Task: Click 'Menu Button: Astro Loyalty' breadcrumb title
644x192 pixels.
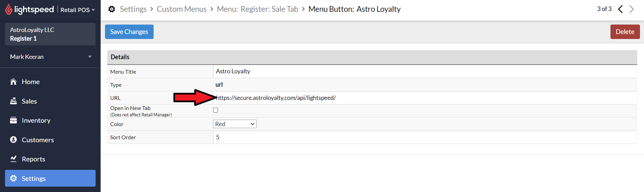Action: pyautogui.click(x=355, y=9)
